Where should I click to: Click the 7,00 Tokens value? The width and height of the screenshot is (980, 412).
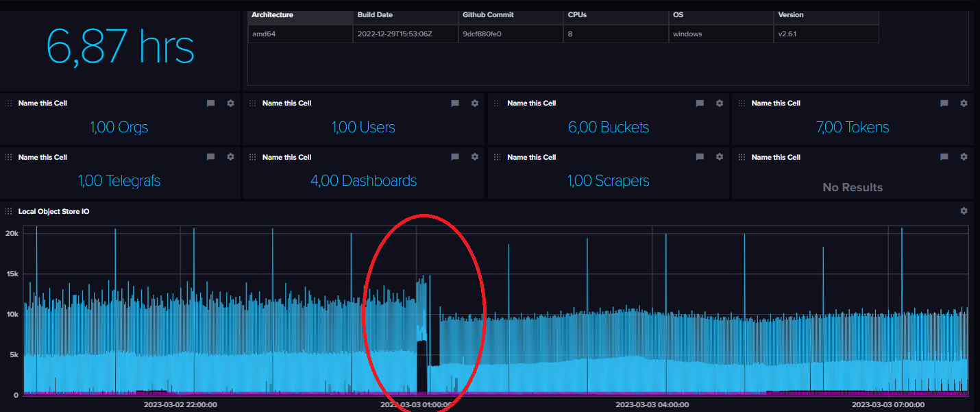(x=853, y=127)
